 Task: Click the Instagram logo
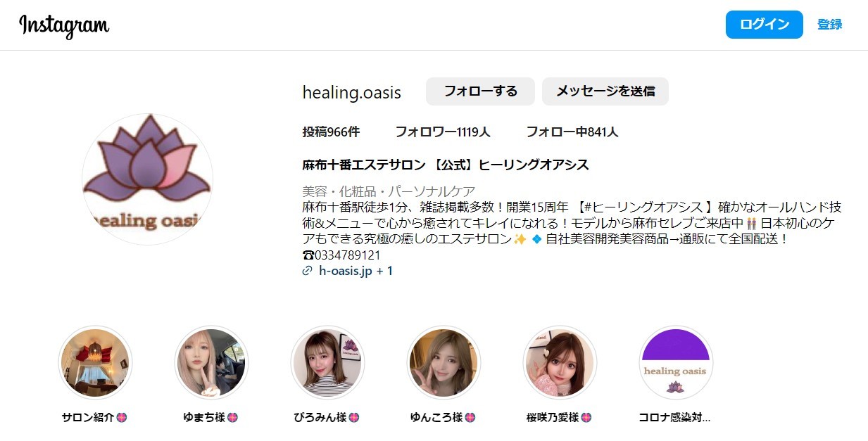(64, 25)
